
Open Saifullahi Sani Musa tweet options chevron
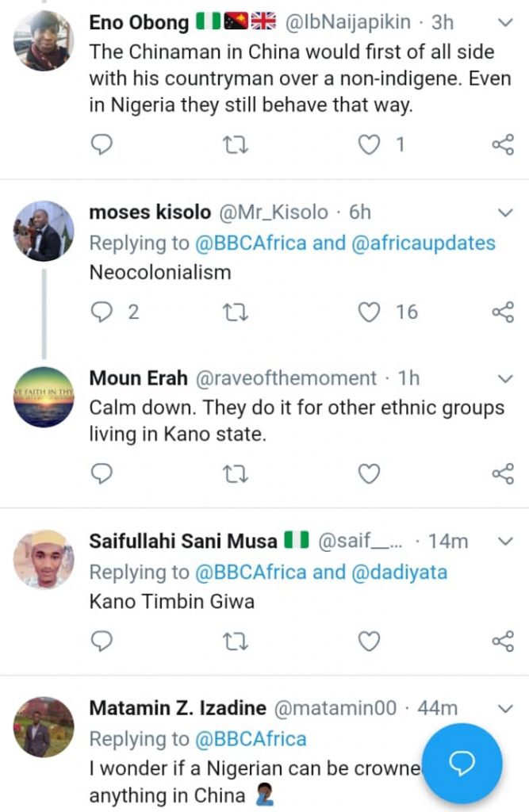pos(505,542)
